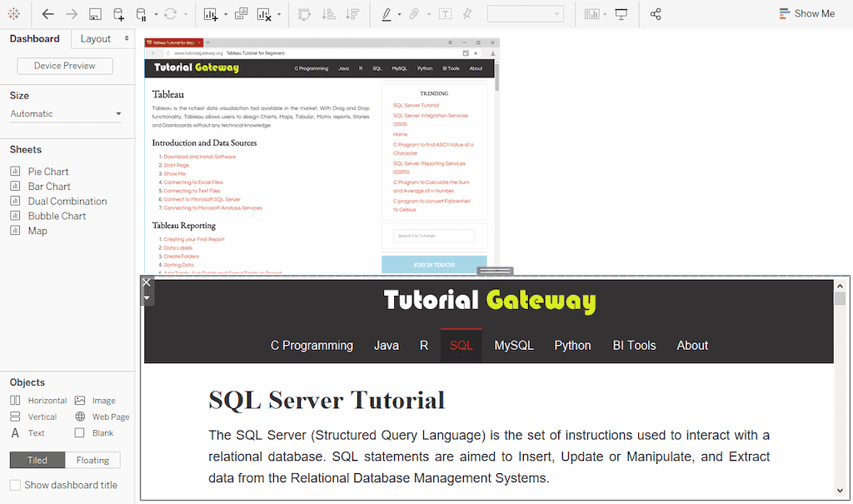Click the web page scrollbar down arrow
This screenshot has width=853, height=504.
click(x=840, y=491)
